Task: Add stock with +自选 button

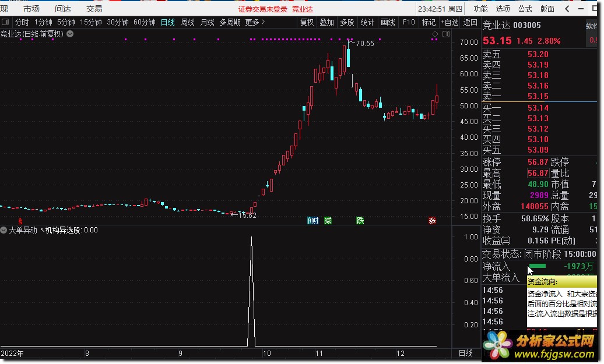Action: pyautogui.click(x=450, y=22)
